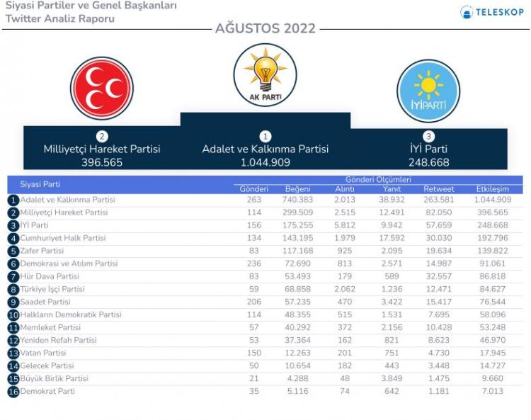
Task: Click the Alıntı column header
Action: click(x=345, y=189)
